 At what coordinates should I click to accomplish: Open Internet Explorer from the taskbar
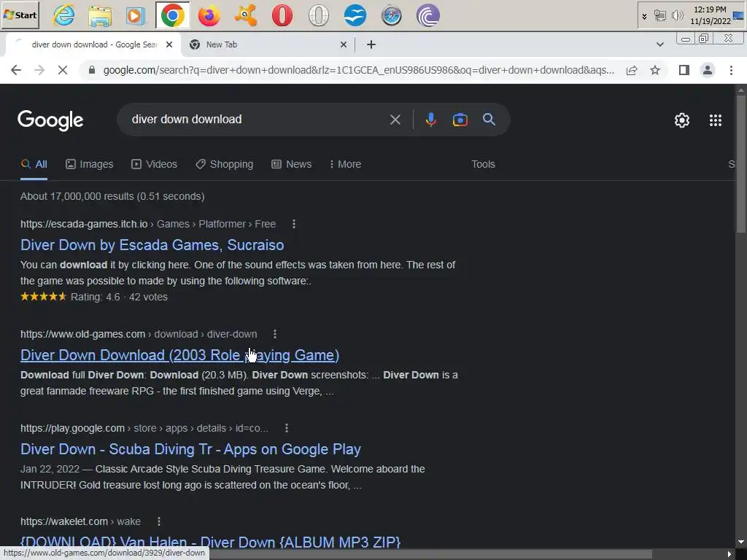[64, 15]
